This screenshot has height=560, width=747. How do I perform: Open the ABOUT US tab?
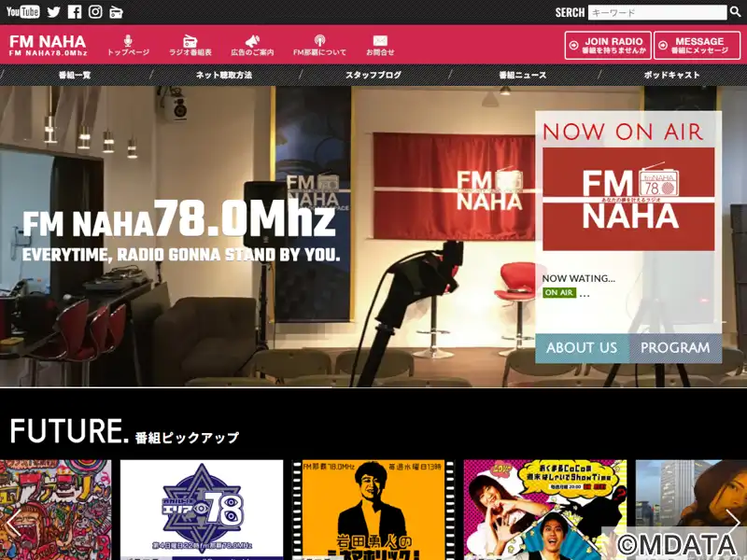(x=582, y=348)
